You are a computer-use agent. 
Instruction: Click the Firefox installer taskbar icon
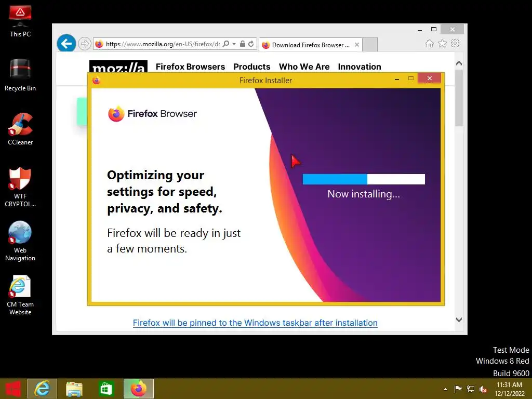[x=138, y=389]
